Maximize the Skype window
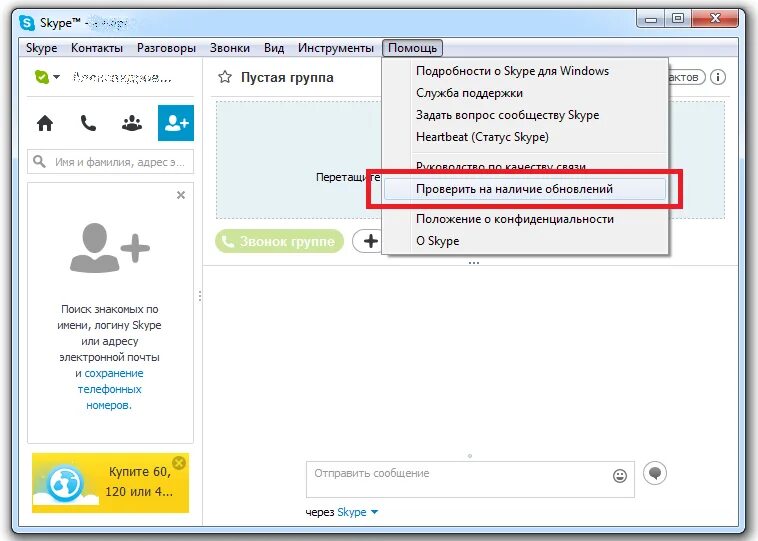 pos(678,19)
